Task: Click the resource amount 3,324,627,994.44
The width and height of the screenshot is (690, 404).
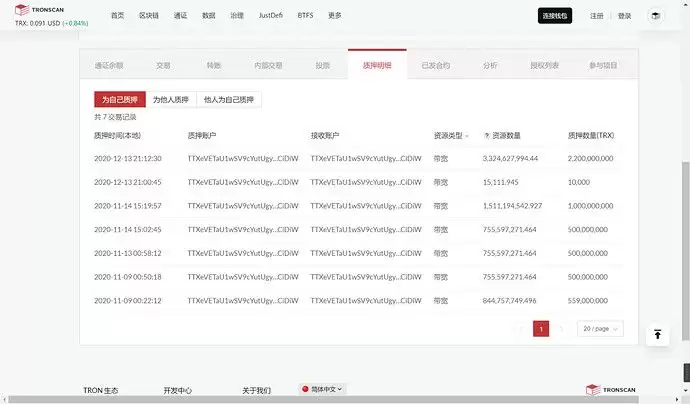Action: tap(510, 158)
